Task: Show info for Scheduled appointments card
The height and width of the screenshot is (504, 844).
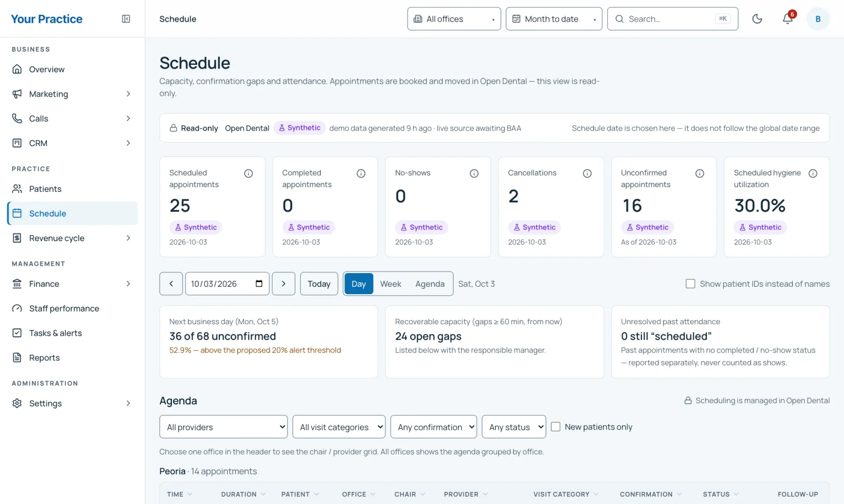Action: [x=248, y=173]
